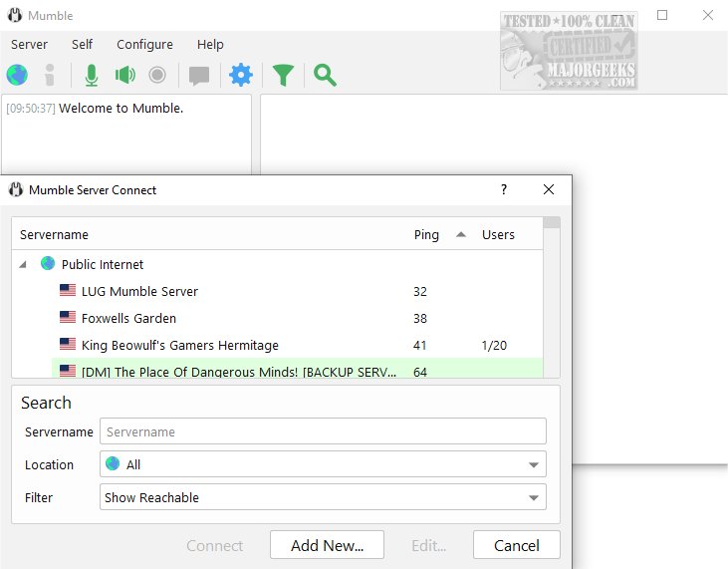Screen dimensions: 728x569
Task: Maximize the Mumble main window
Action: [662, 15]
